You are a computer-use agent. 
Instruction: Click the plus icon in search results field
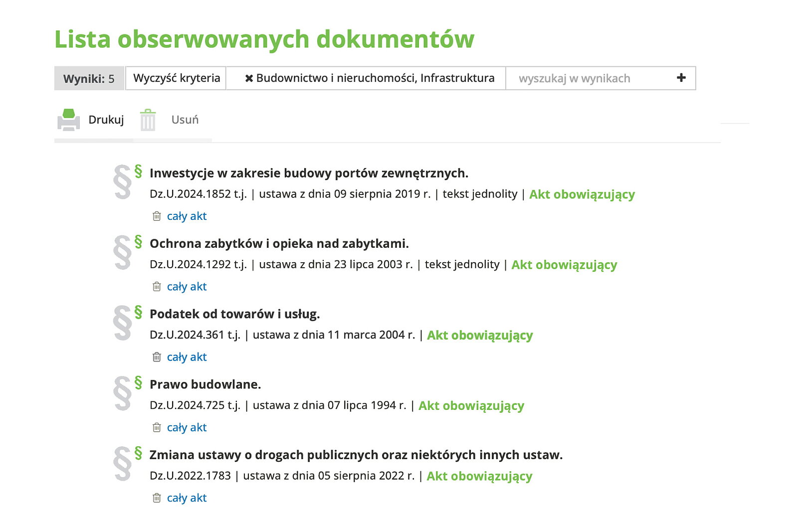[x=681, y=78]
